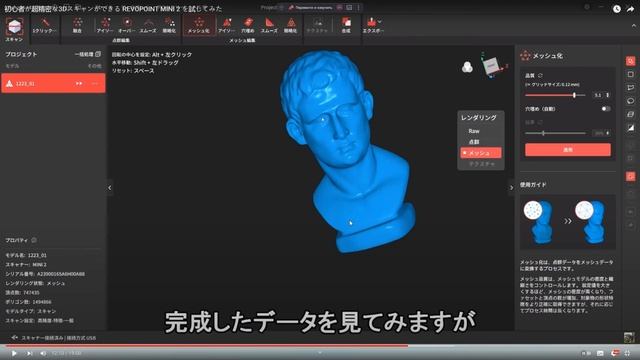The image size is (640, 360).
Task: Select mesh Simplify (簡略化) tool
Action: (x=290, y=25)
